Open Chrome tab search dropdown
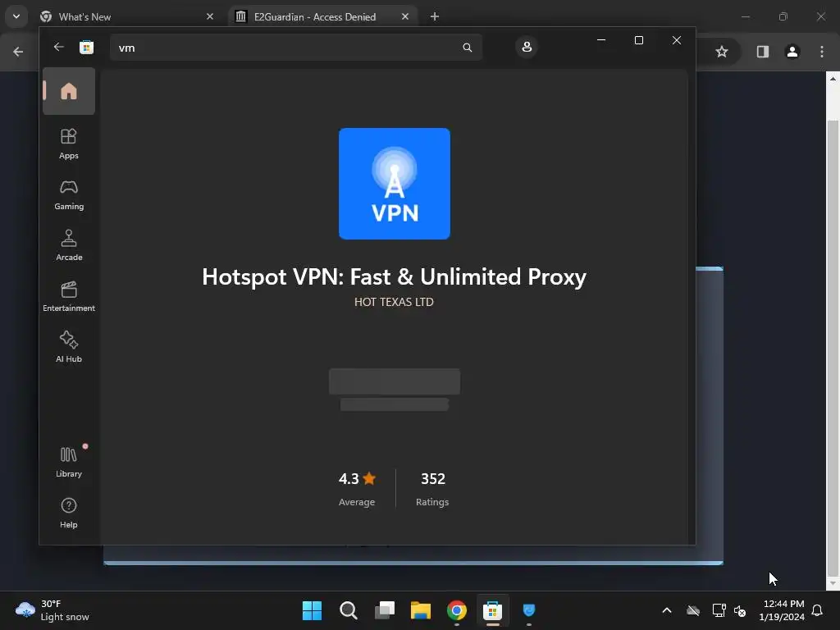 click(16, 16)
